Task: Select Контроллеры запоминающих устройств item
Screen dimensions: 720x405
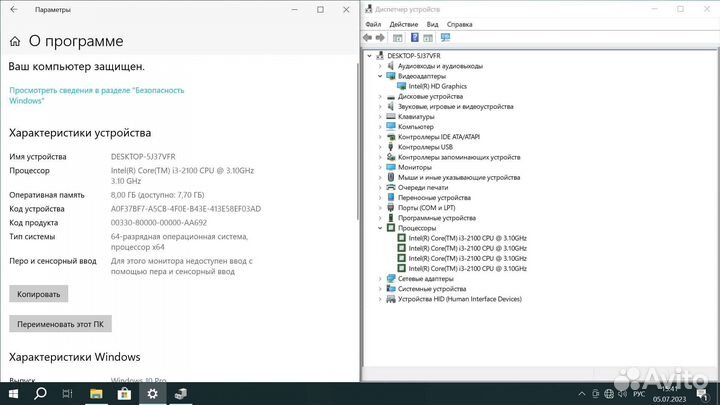Action: [x=459, y=157]
